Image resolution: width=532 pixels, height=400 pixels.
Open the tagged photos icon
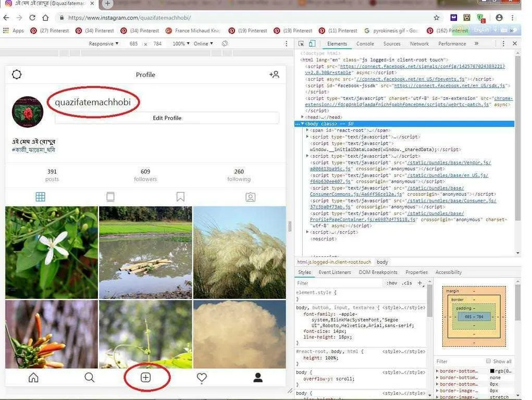251,197
